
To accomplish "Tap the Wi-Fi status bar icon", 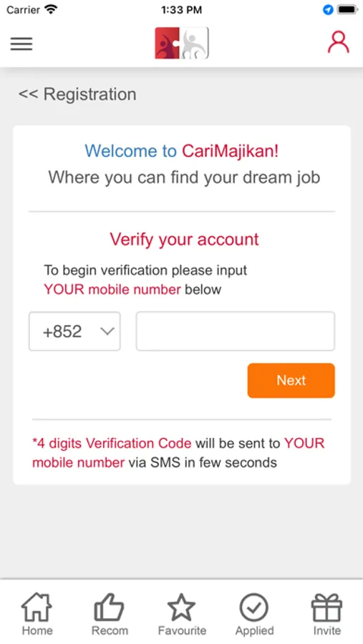I will pyautogui.click(x=51, y=9).
